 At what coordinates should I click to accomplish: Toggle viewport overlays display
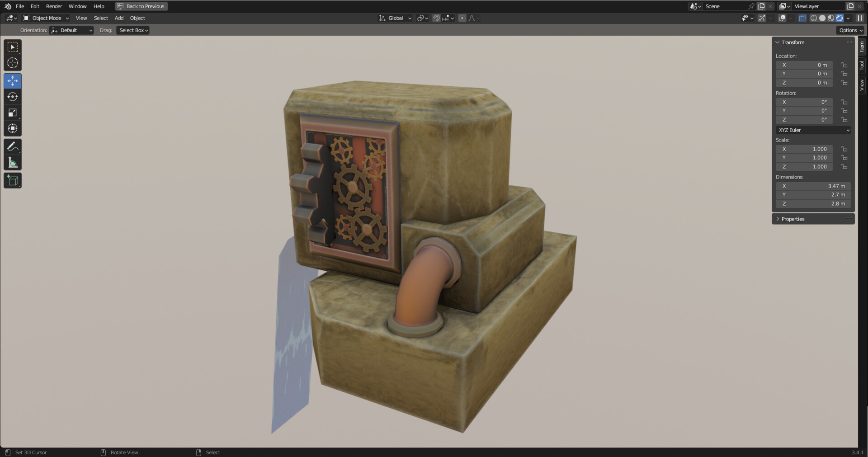click(782, 18)
